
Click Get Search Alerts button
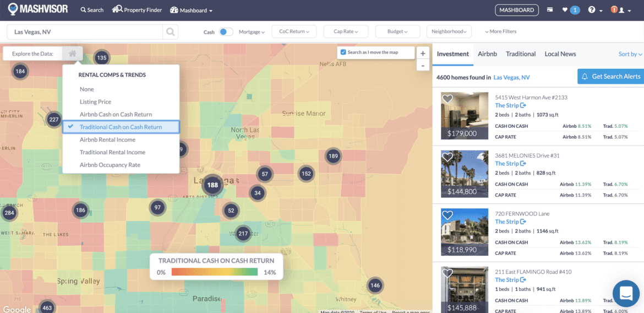tap(611, 77)
